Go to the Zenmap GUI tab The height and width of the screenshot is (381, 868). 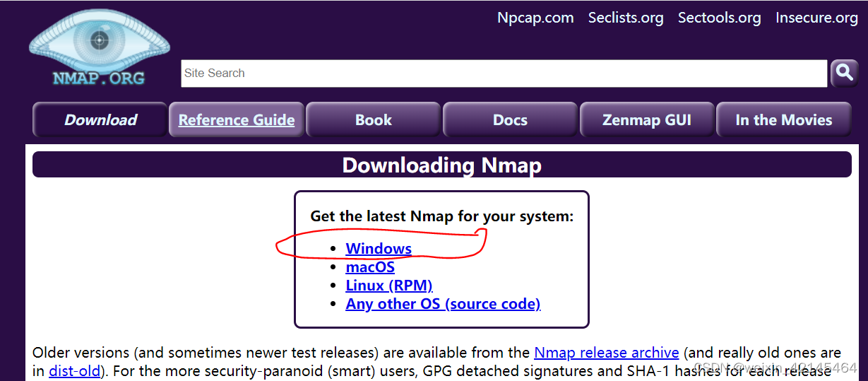tap(647, 119)
